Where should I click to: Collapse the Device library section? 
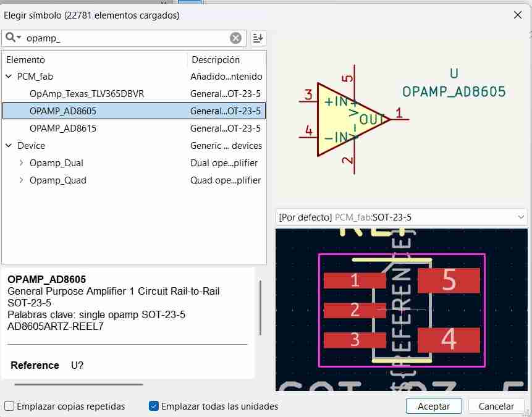[x=8, y=145]
